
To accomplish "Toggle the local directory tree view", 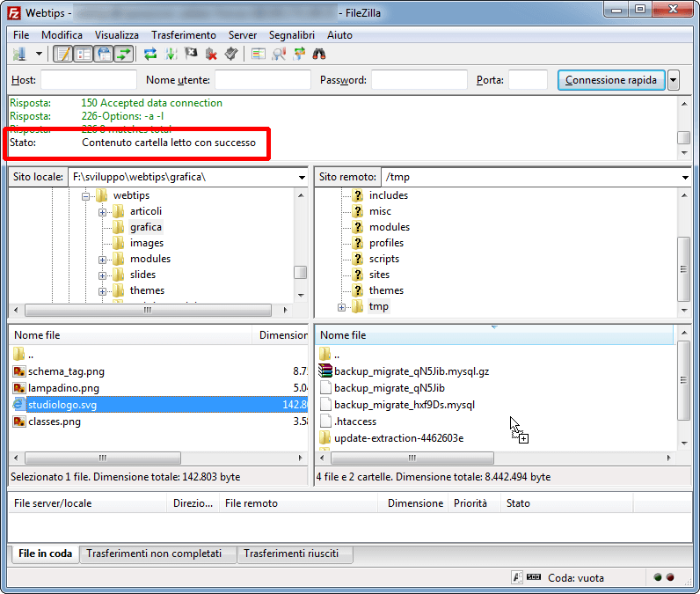I will (84, 54).
